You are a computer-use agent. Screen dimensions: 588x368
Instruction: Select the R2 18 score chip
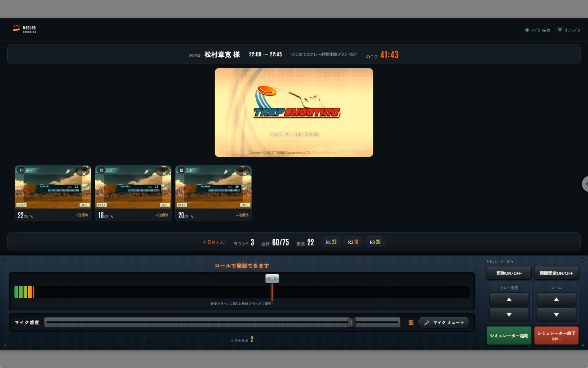(353, 242)
